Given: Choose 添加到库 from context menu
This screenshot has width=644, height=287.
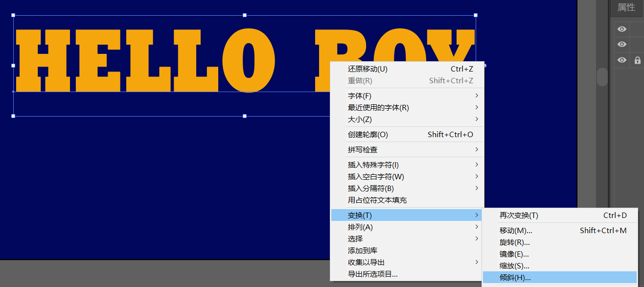Looking at the screenshot, I should 407,251.
